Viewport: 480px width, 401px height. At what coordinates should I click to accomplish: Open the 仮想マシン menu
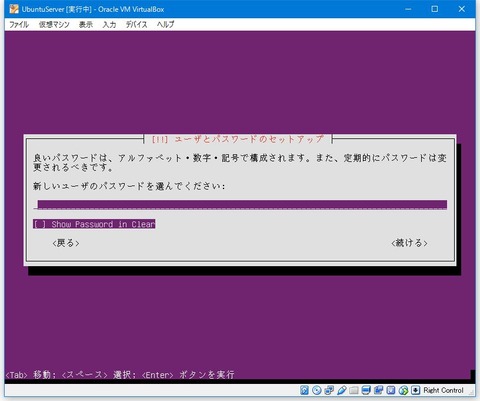click(x=54, y=24)
